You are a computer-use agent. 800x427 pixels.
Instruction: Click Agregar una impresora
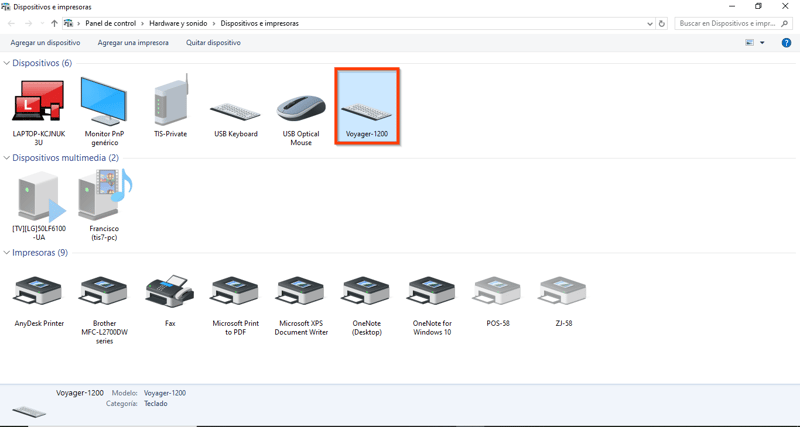(133, 43)
